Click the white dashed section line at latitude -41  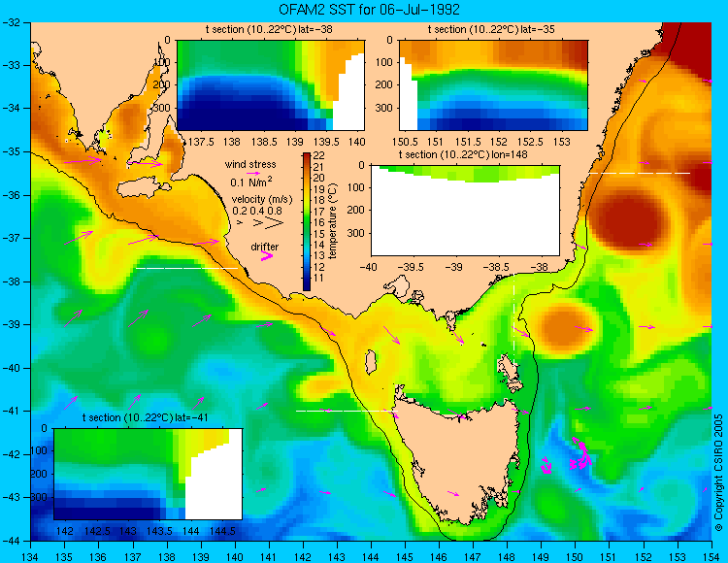pos(347,411)
